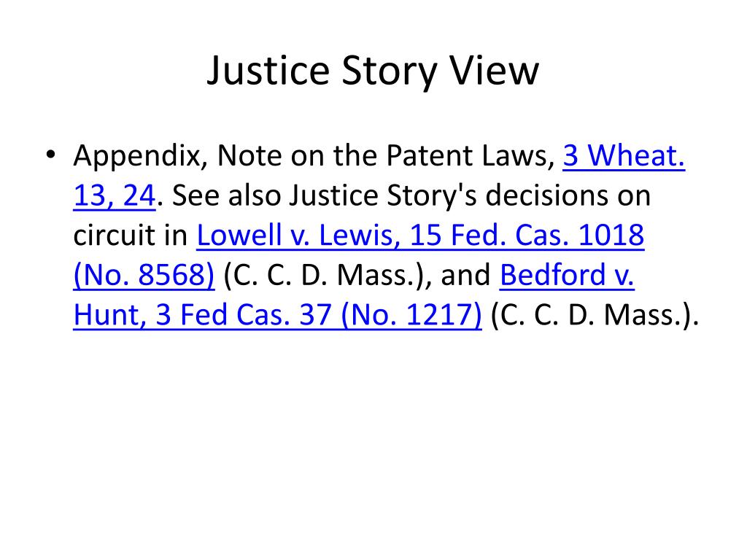Open the "Lowell v. Lewis" case link

point(298,236)
